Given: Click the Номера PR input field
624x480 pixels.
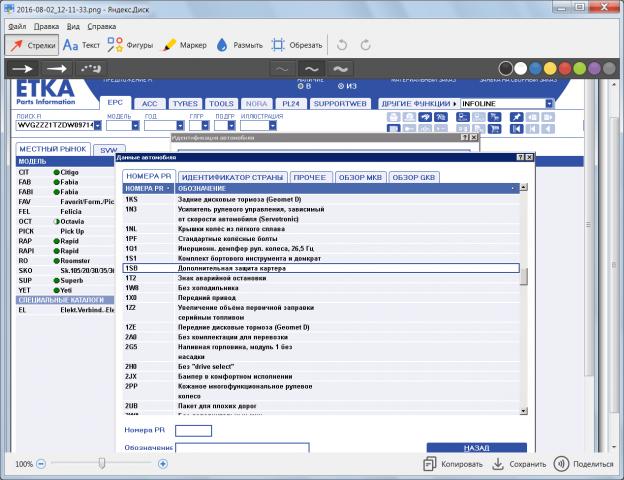Looking at the screenshot, I should [193, 431].
